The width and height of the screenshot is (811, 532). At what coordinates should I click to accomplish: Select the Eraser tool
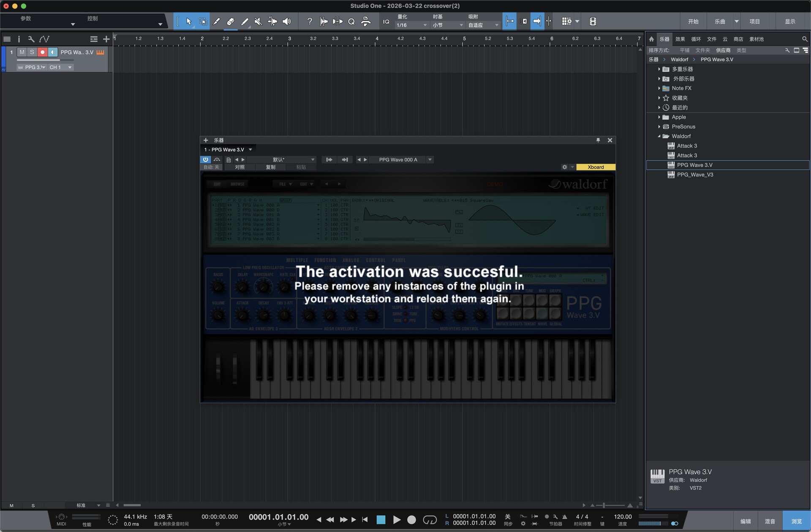point(231,22)
